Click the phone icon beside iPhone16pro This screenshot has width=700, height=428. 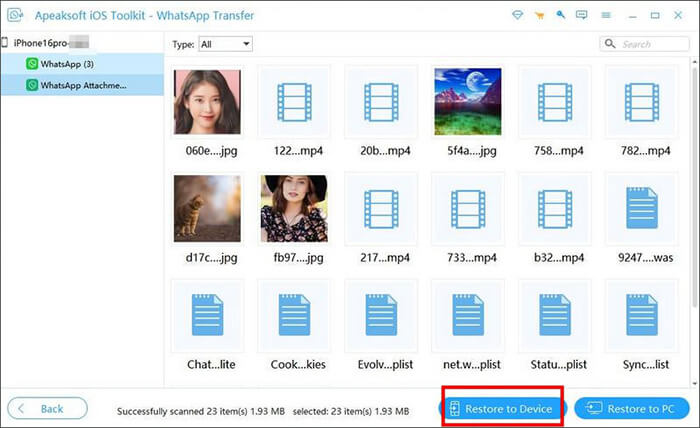pos(5,43)
